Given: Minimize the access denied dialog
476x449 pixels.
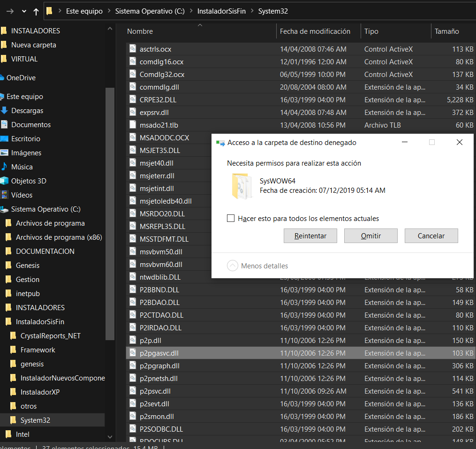Looking at the screenshot, I should pyautogui.click(x=404, y=142).
